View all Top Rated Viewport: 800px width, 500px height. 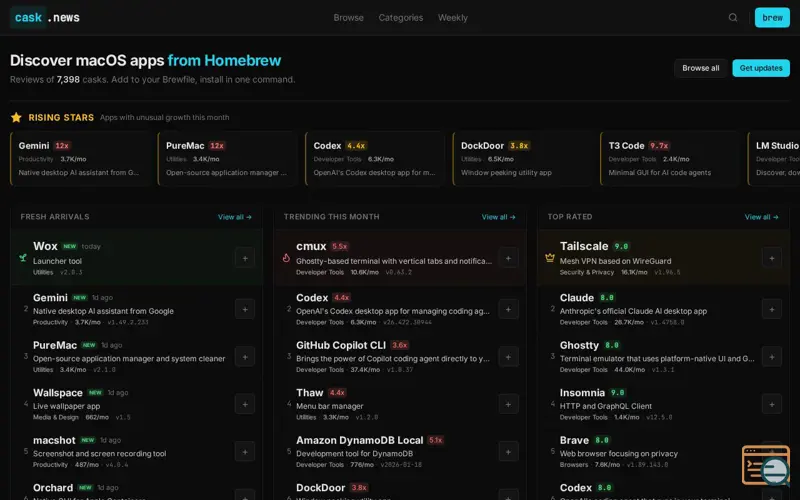tap(761, 217)
